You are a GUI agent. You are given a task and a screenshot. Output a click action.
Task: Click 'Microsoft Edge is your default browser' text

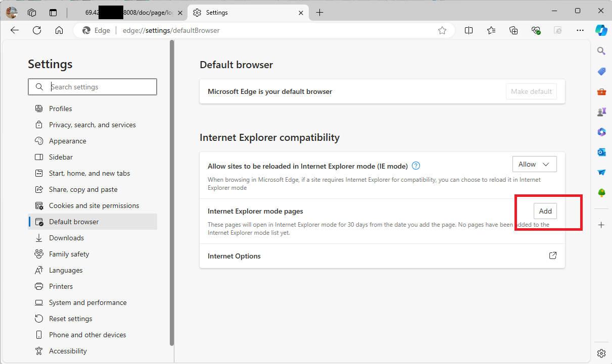[x=270, y=91]
